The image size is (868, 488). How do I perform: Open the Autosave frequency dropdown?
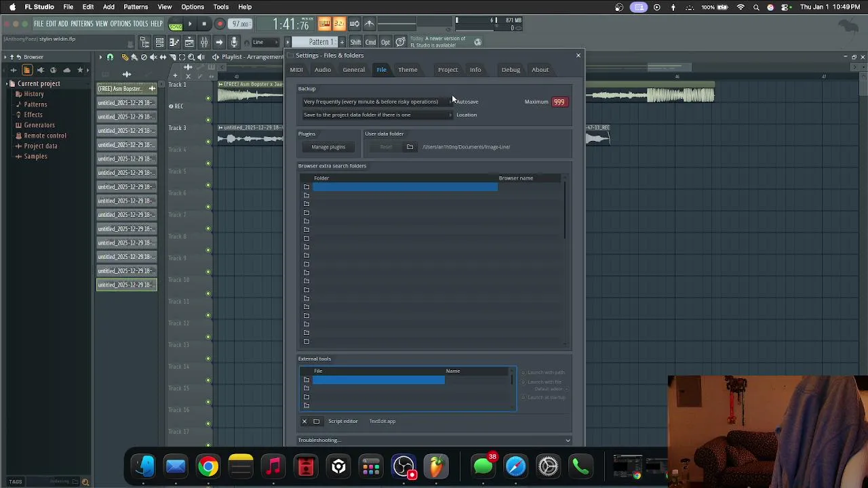377,102
